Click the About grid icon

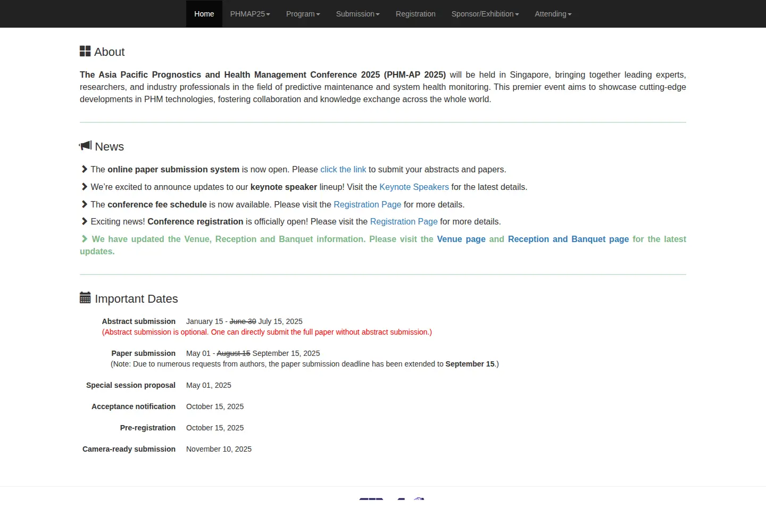(x=85, y=51)
